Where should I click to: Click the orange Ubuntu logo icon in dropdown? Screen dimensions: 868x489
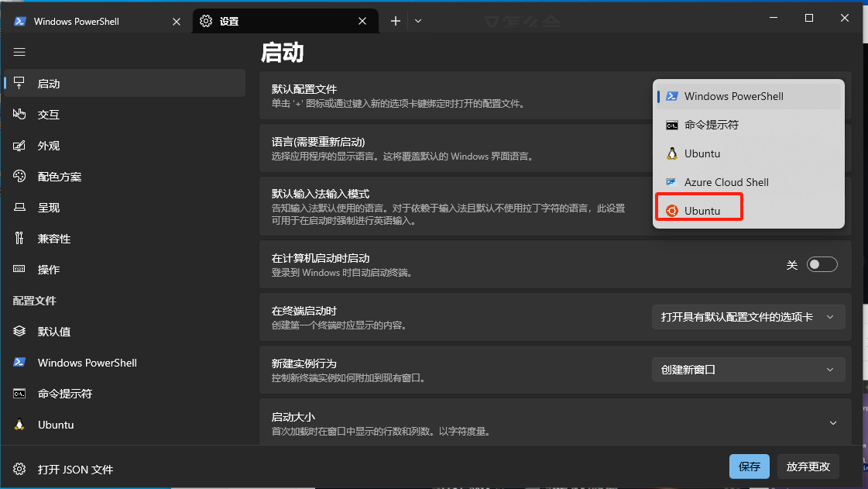pos(671,211)
